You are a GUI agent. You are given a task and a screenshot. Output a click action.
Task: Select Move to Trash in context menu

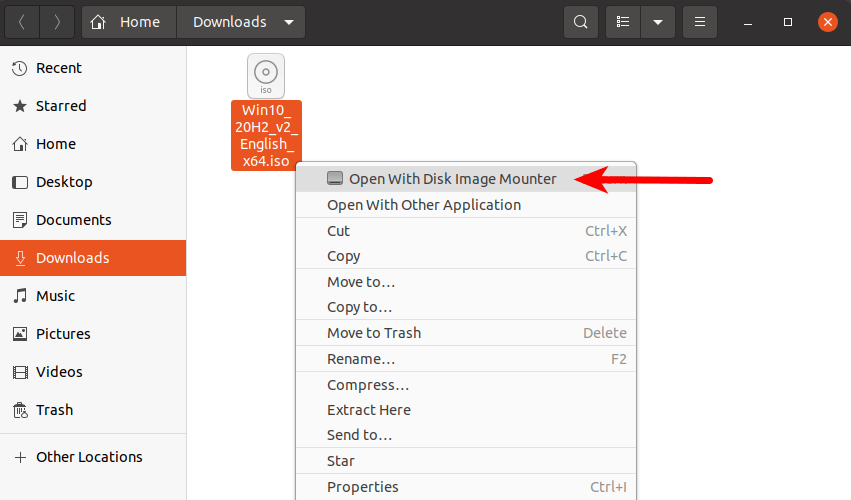(x=374, y=333)
